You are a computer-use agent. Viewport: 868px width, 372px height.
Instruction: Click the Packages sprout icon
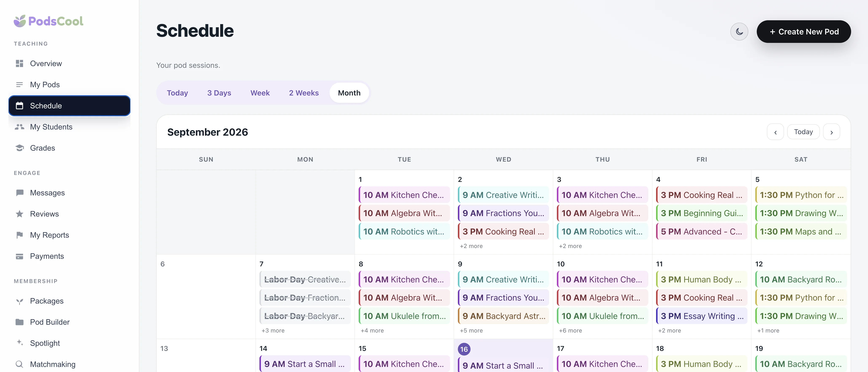coord(20,301)
